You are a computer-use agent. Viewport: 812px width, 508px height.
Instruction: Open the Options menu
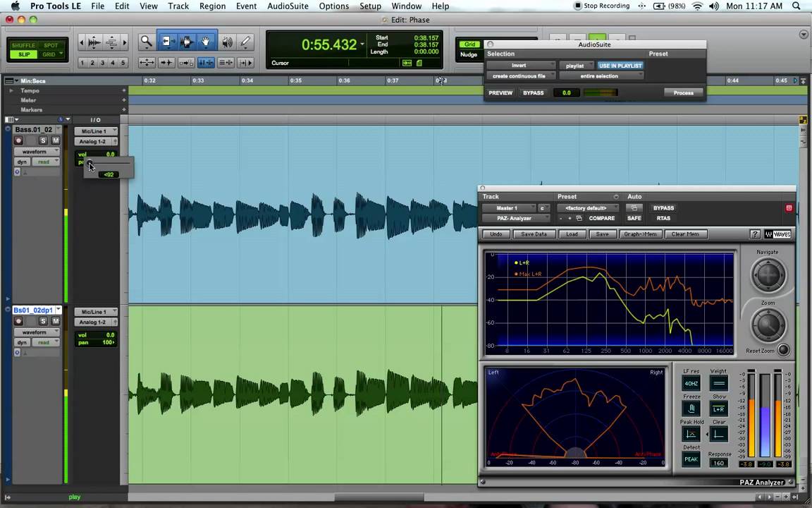pyautogui.click(x=333, y=6)
